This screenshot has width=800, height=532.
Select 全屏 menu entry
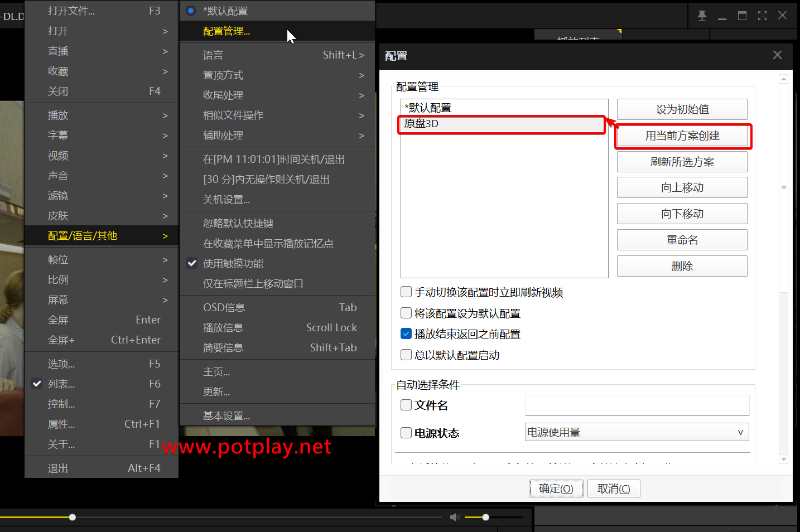102,320
